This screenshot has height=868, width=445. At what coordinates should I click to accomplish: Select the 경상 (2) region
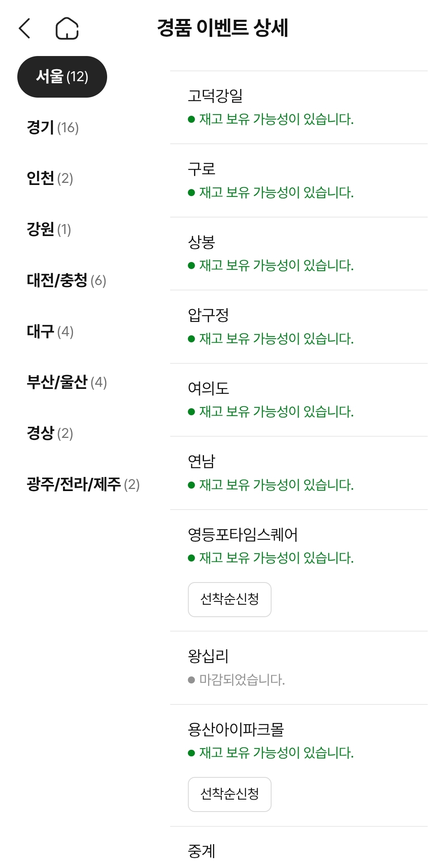[x=50, y=433]
